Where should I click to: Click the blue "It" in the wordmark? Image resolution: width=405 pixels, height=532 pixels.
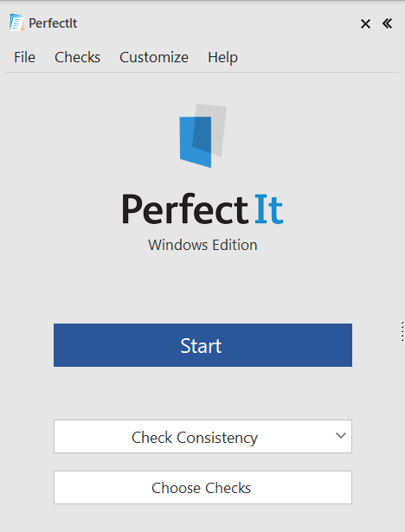269,209
